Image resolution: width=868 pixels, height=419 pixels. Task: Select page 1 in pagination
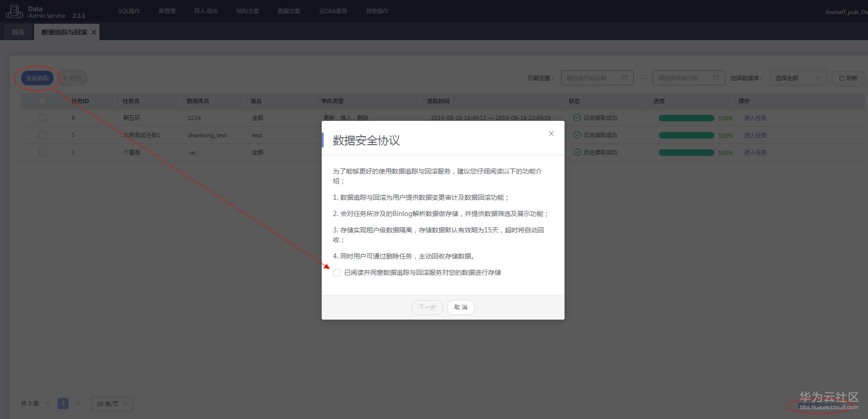pyautogui.click(x=63, y=404)
